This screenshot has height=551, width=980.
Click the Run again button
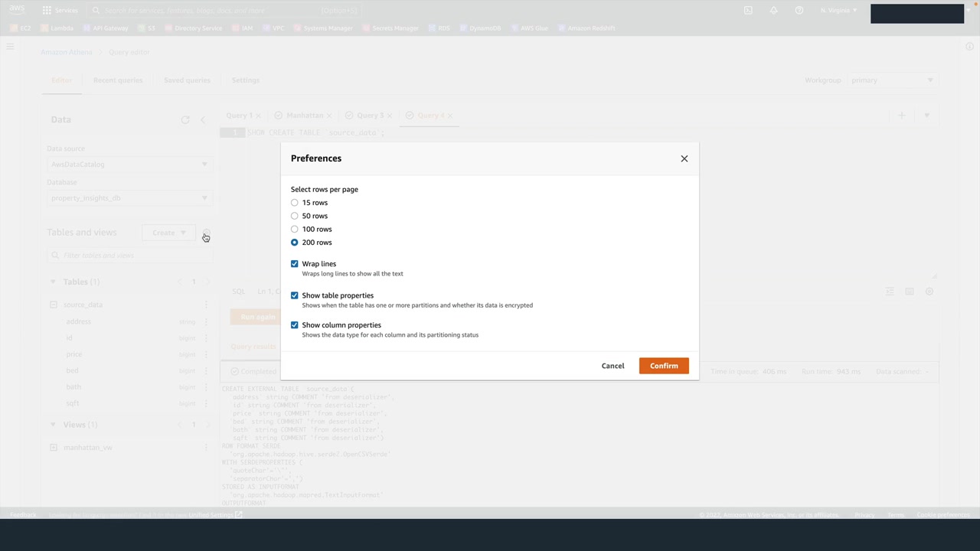point(258,317)
